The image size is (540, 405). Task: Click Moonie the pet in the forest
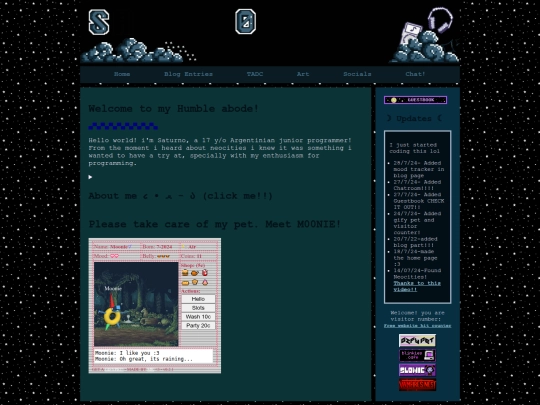[x=112, y=315]
